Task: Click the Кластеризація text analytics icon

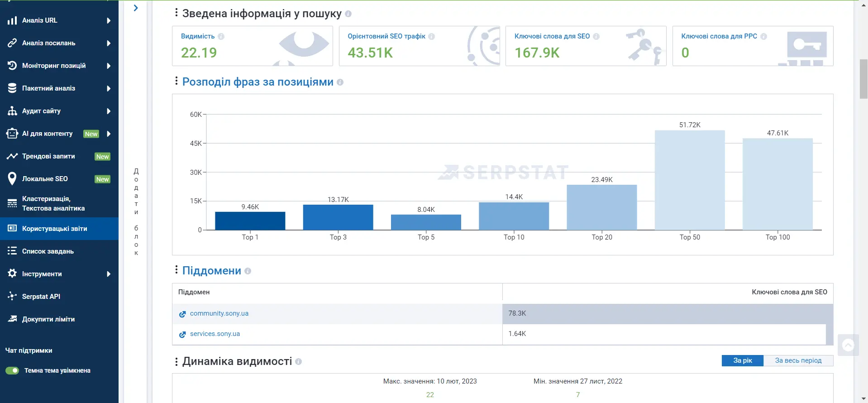Action: (x=12, y=204)
